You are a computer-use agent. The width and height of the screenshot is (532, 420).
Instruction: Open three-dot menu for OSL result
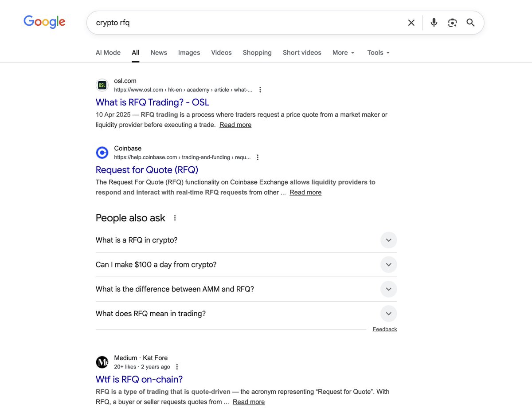[260, 90]
